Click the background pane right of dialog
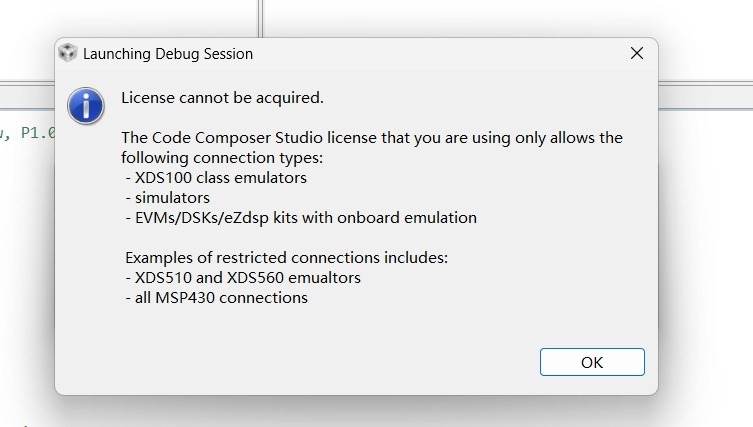Image resolution: width=753 pixels, height=427 pixels. tap(706, 250)
